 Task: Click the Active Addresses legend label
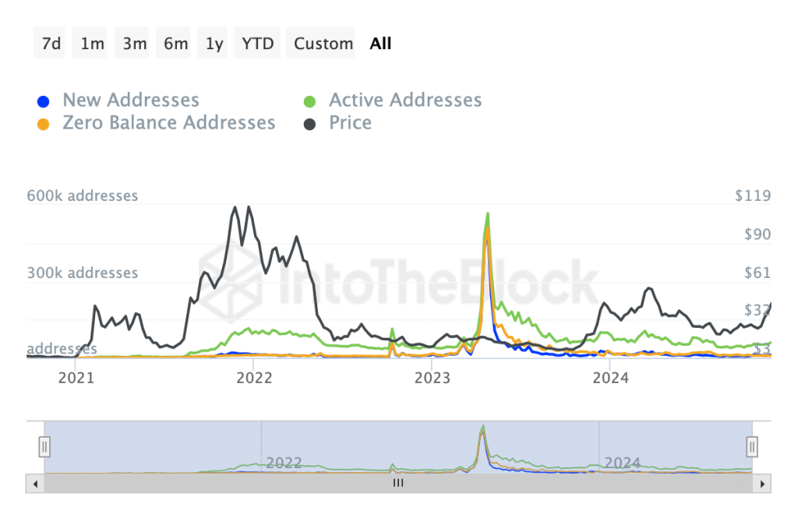[405, 100]
